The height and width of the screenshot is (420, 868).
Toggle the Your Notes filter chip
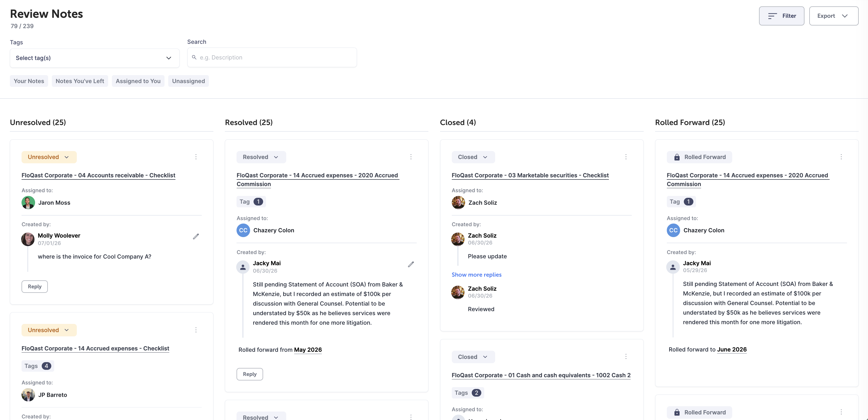tap(29, 81)
